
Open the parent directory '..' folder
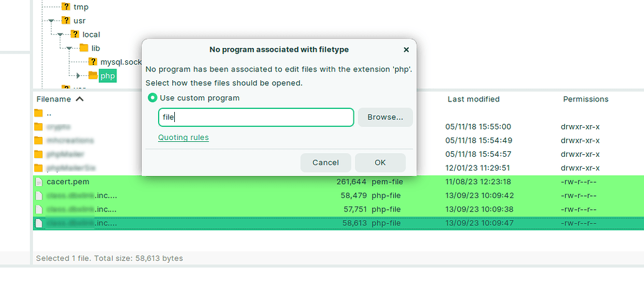click(39, 113)
